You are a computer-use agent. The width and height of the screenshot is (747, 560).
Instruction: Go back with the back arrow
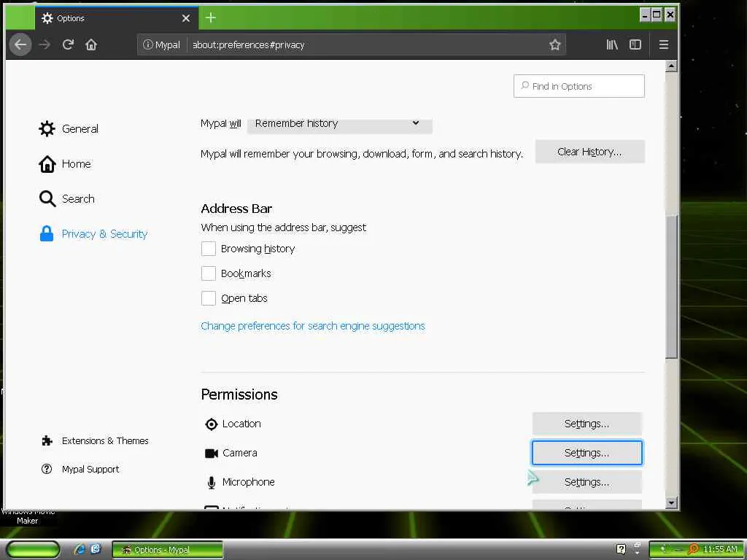(20, 44)
